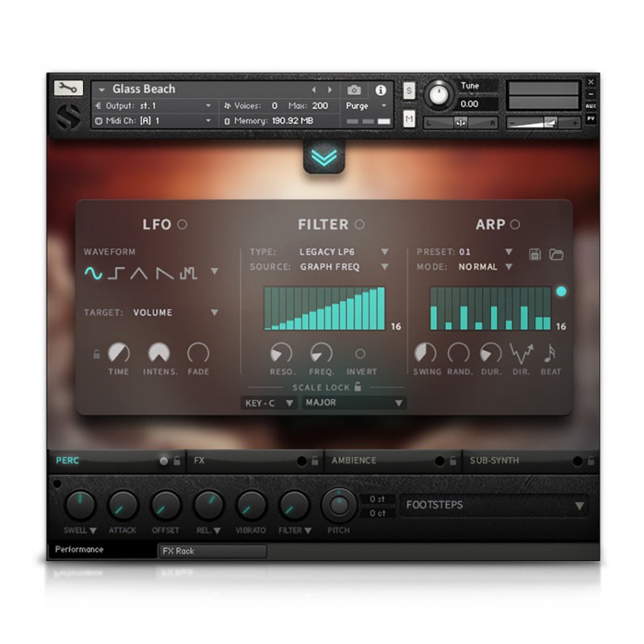Click the Tune knob
The height and width of the screenshot is (644, 644).
coord(439,95)
